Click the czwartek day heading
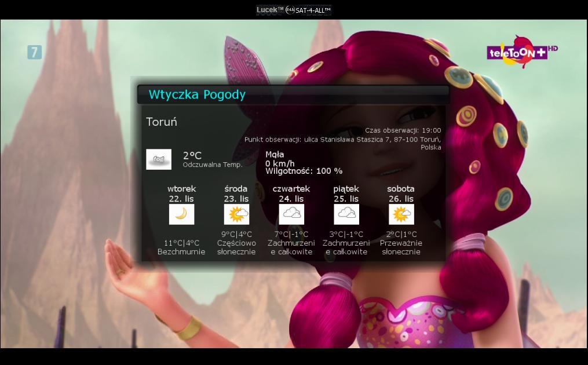 click(x=291, y=189)
